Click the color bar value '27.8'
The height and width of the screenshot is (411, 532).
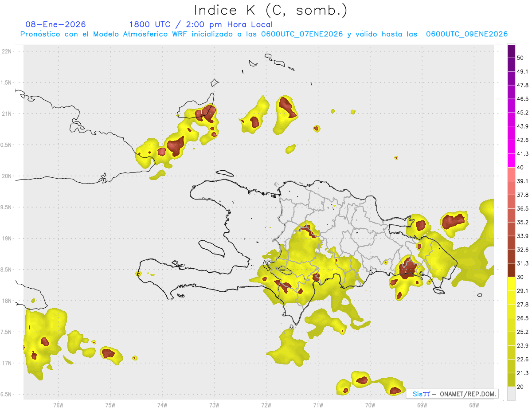[x=523, y=305]
